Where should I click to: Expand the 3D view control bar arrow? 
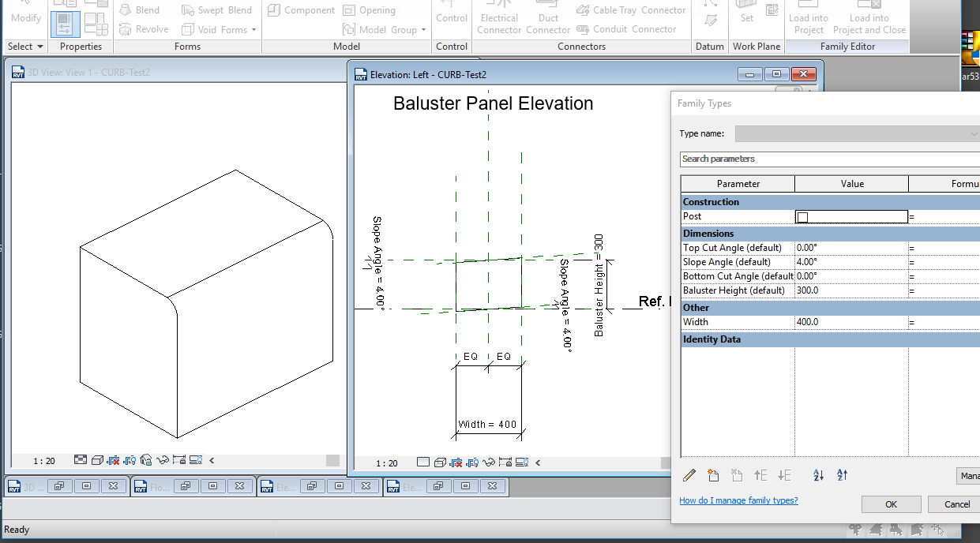[212, 460]
